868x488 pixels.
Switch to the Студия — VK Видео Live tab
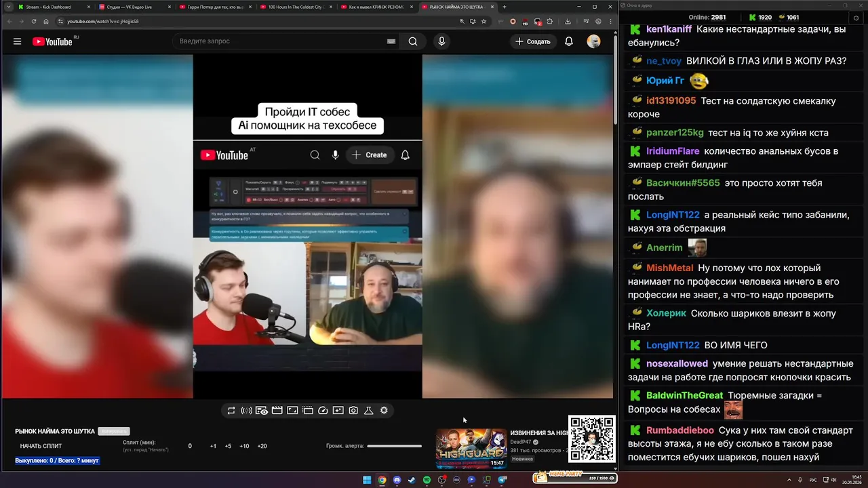pos(134,7)
